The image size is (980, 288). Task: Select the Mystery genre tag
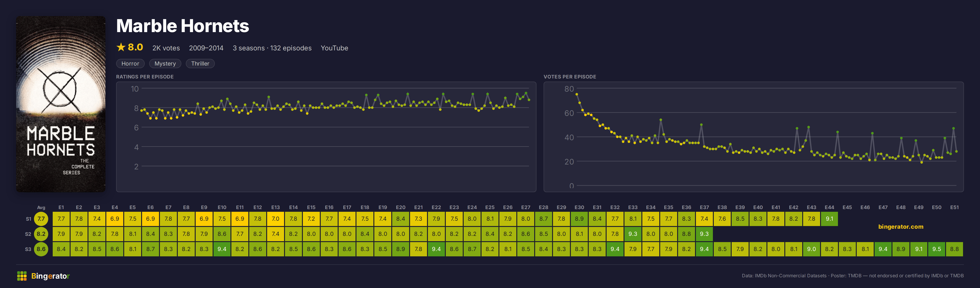(165, 64)
